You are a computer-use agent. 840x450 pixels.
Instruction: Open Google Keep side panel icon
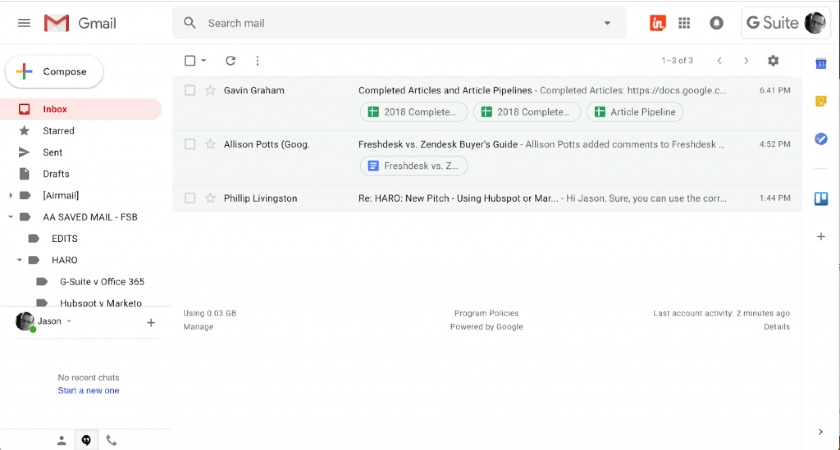click(x=821, y=101)
